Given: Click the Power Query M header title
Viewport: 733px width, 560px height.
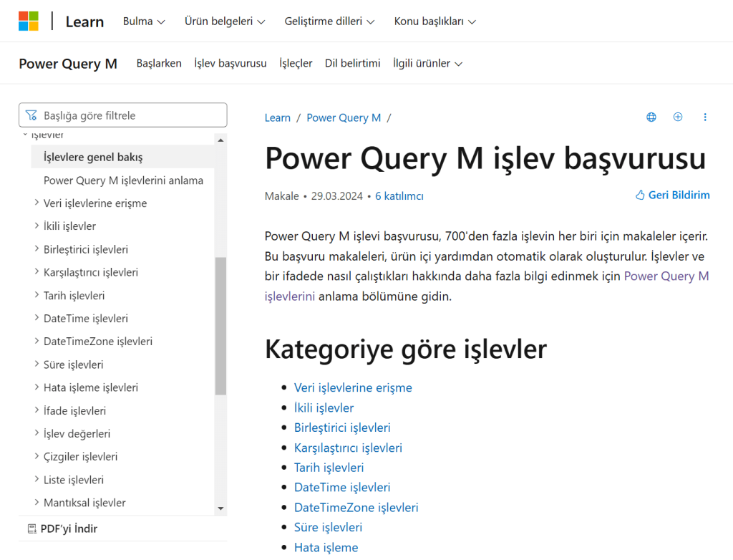Looking at the screenshot, I should point(68,64).
